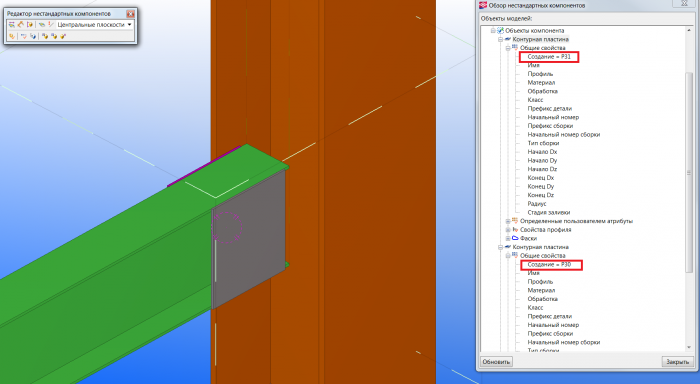Select the Материал property under first plate

click(541, 83)
